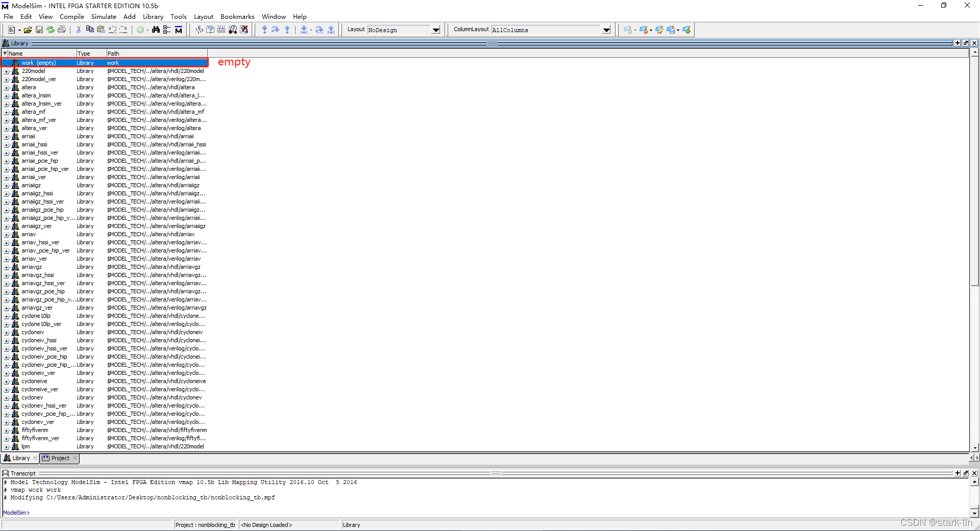Expand the fiftyfivenm library
Viewport: 980px width, 531px height.
[x=6, y=431]
